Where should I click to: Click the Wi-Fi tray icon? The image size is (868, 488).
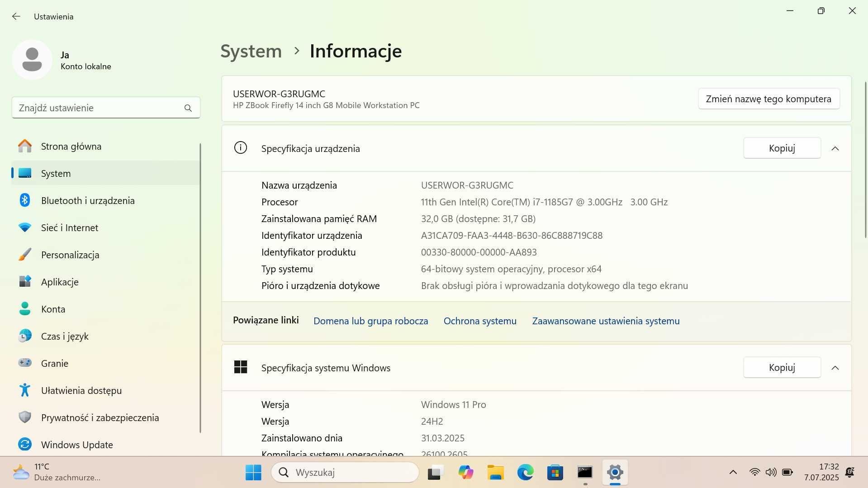(754, 472)
